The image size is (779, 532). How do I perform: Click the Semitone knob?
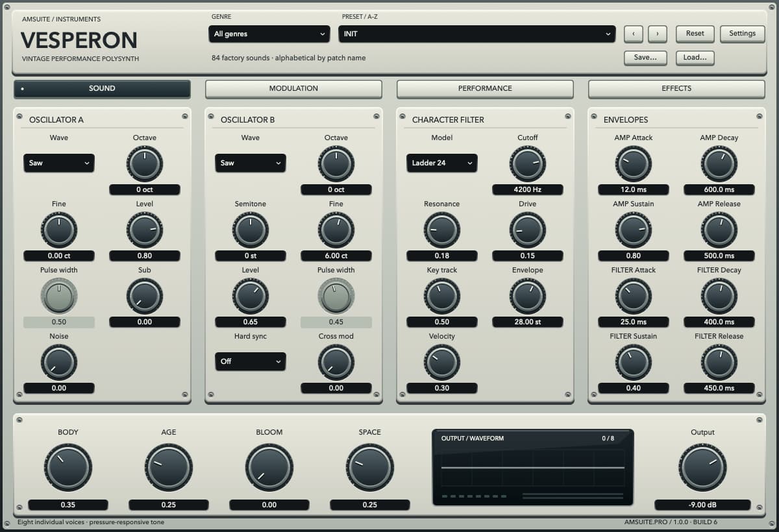point(251,230)
